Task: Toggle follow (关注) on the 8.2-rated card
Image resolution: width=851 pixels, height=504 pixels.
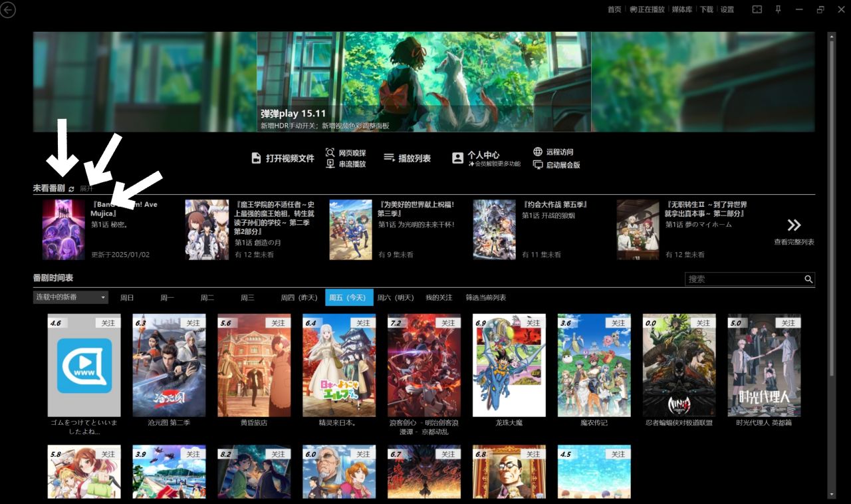Action: (x=279, y=454)
